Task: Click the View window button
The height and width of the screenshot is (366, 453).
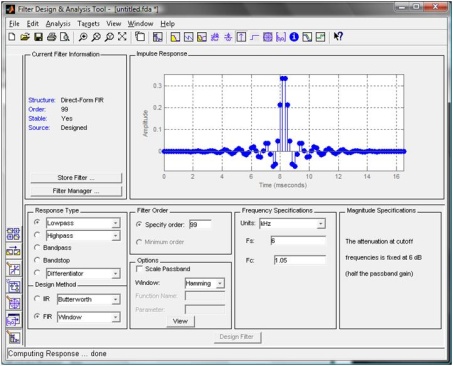Action: [180, 321]
